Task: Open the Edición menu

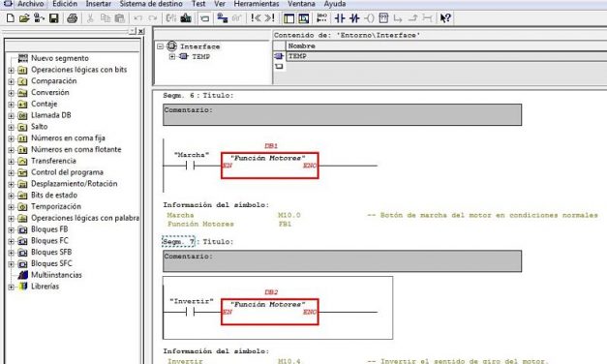Action: pos(65,4)
